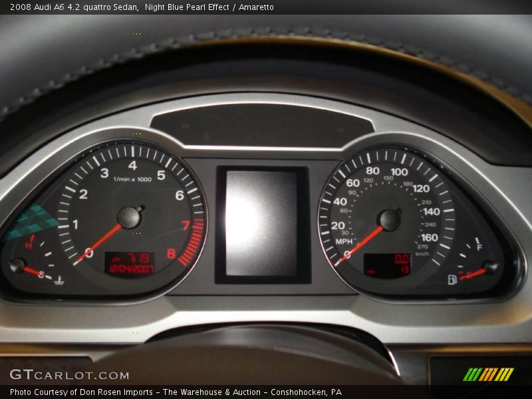Click the red 7:19 clock readout
This screenshot has height=399, width=532.
click(138, 259)
